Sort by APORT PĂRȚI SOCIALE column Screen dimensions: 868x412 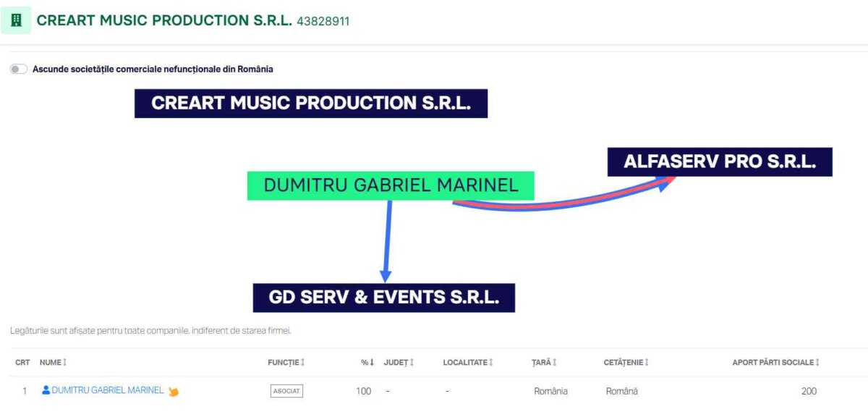[773, 362]
